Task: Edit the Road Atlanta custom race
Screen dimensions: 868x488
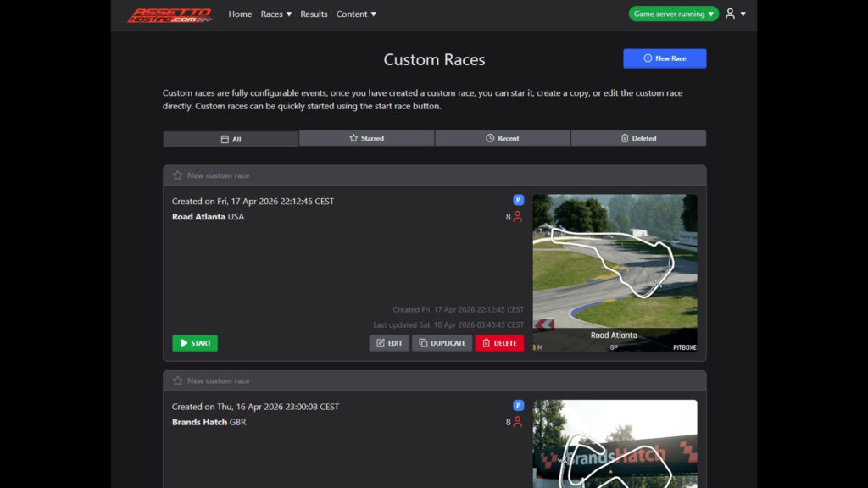Action: (x=389, y=343)
